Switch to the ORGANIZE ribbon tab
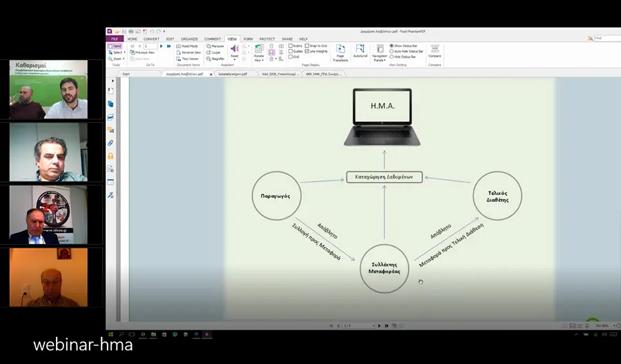 click(189, 39)
